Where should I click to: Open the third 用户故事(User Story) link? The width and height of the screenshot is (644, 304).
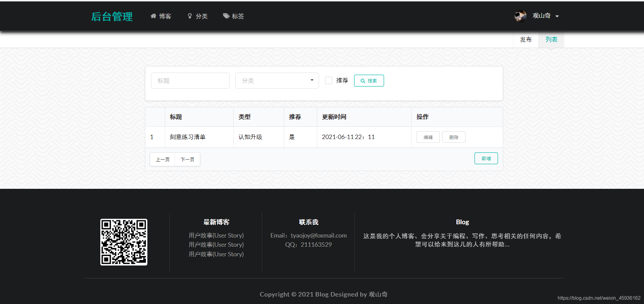(x=216, y=254)
